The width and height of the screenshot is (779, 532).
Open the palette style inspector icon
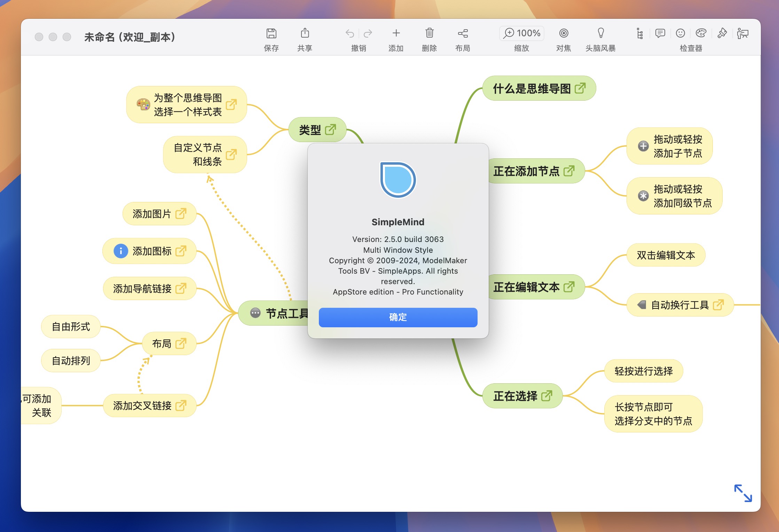701,33
